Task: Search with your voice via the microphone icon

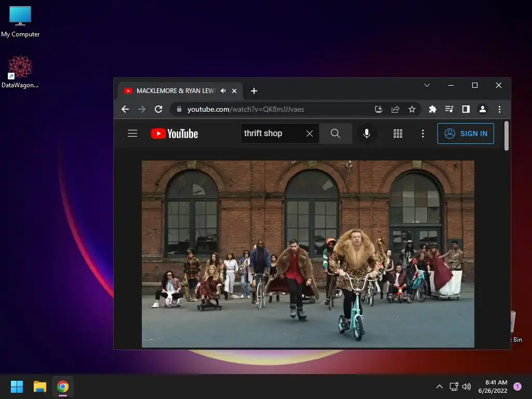Action: [366, 134]
